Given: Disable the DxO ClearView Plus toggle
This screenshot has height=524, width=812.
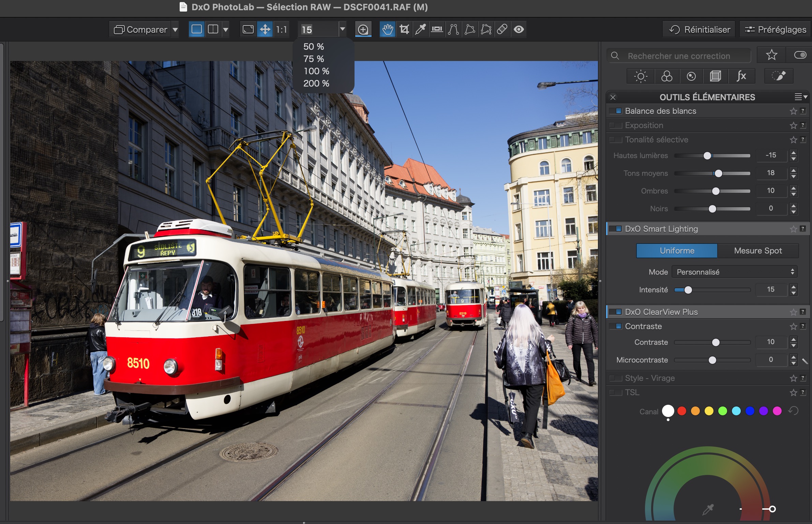Looking at the screenshot, I should 616,312.
